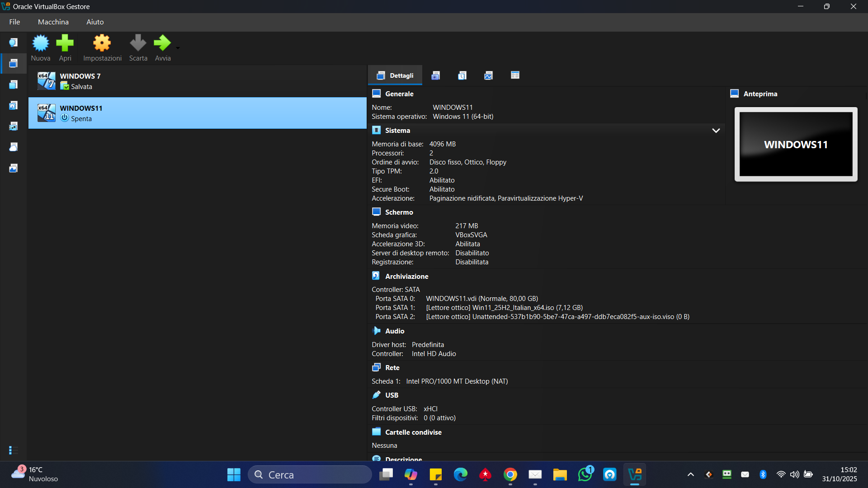Switch to the Dettagli tab
Viewport: 868px width, 488px height.
click(395, 75)
